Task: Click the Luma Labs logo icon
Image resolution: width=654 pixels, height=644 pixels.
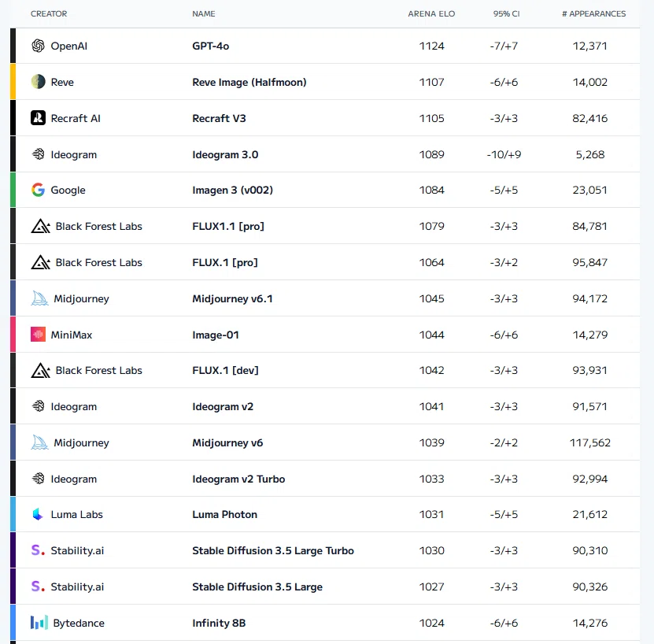Action: (38, 514)
